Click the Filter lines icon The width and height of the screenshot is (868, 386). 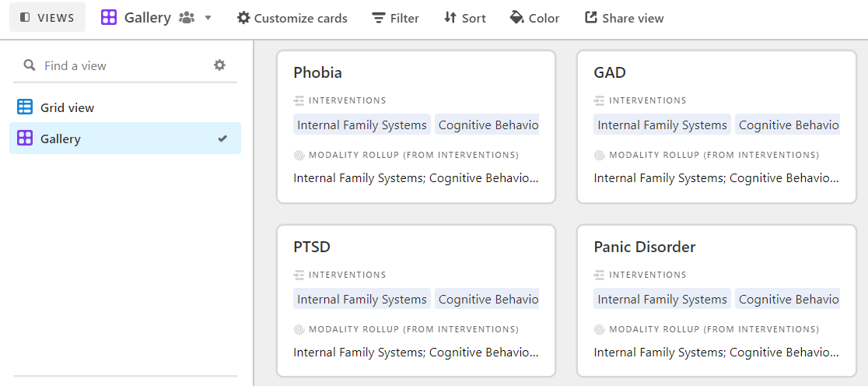coord(379,18)
